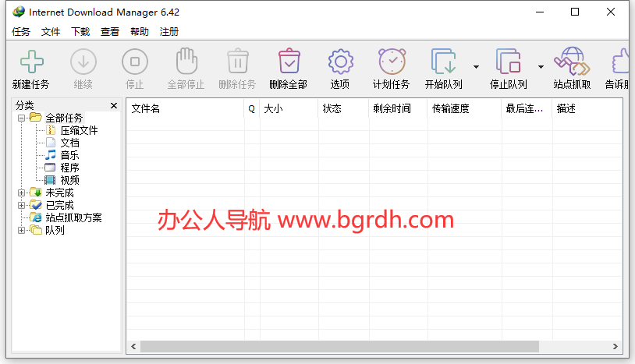Click the scrollbar right arrow
Screen dimensions: 635x364
point(615,347)
